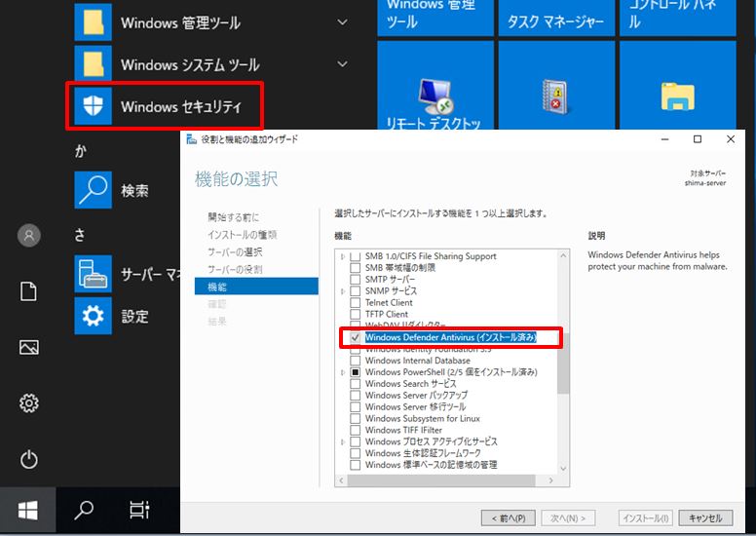
Task: Open サーバー マネージャー icon in Start list
Action: pyautogui.click(x=94, y=274)
